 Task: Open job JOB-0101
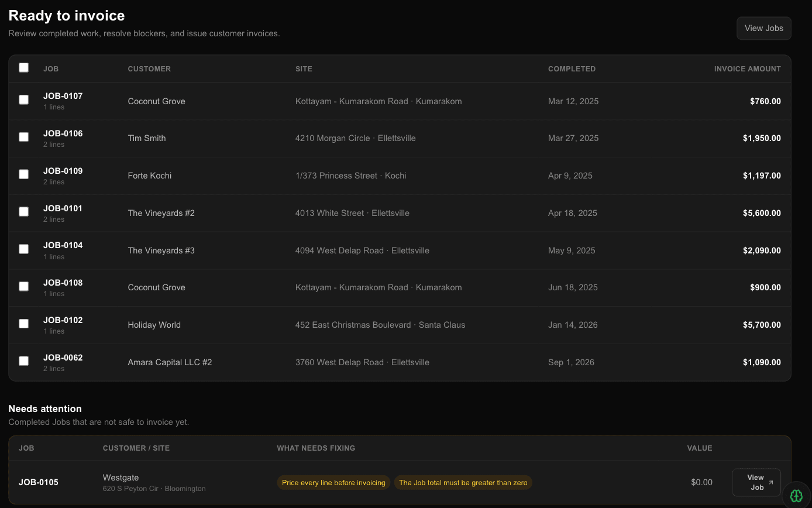[x=63, y=208]
